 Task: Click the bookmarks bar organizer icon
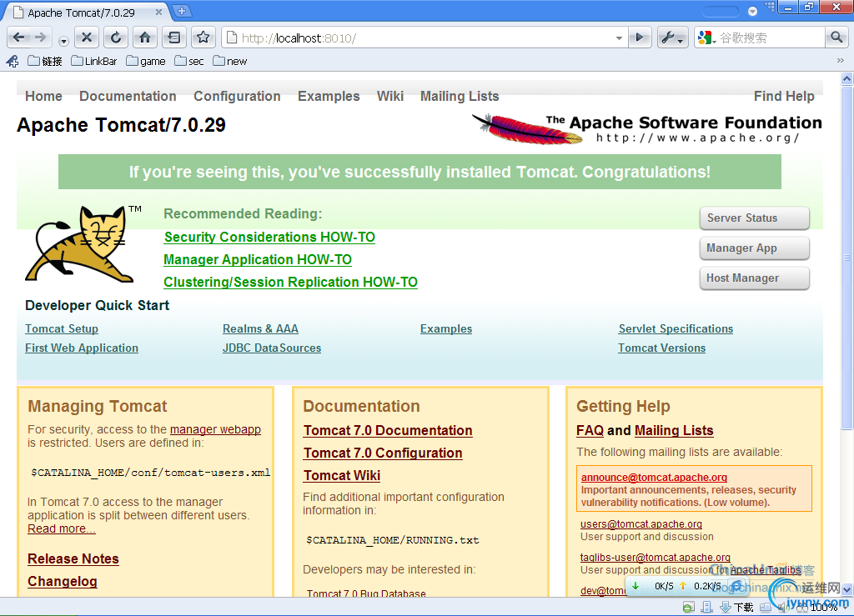click(x=13, y=61)
